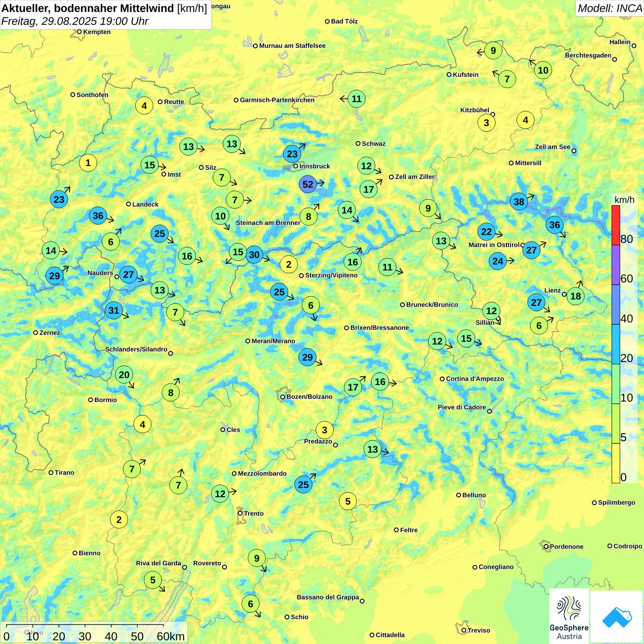
Task: Select the 4 marker left of Reutte
Action: pyautogui.click(x=144, y=106)
